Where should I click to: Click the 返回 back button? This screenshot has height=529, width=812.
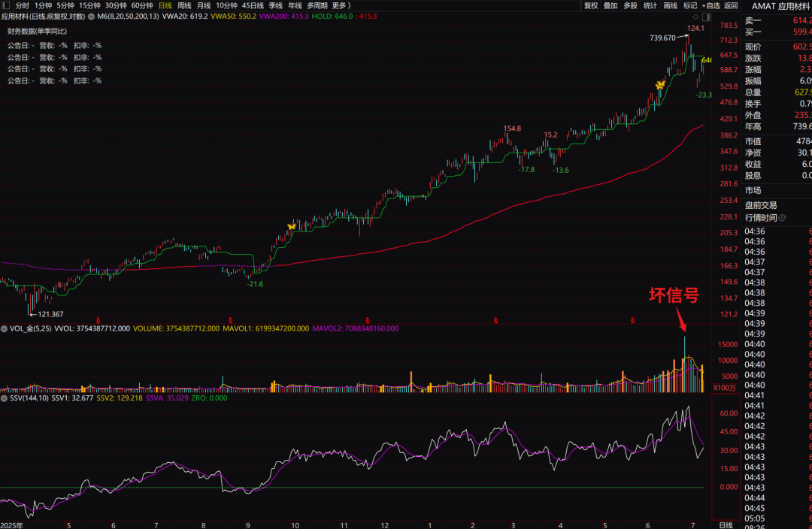coord(731,6)
